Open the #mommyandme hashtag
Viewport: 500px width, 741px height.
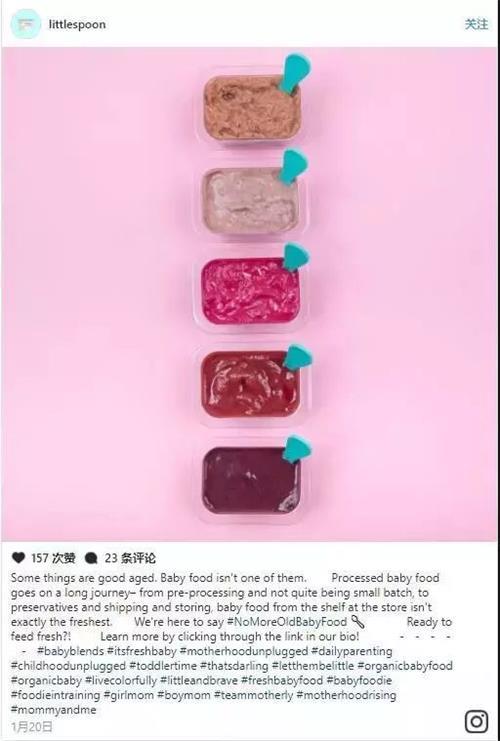[x=53, y=710]
